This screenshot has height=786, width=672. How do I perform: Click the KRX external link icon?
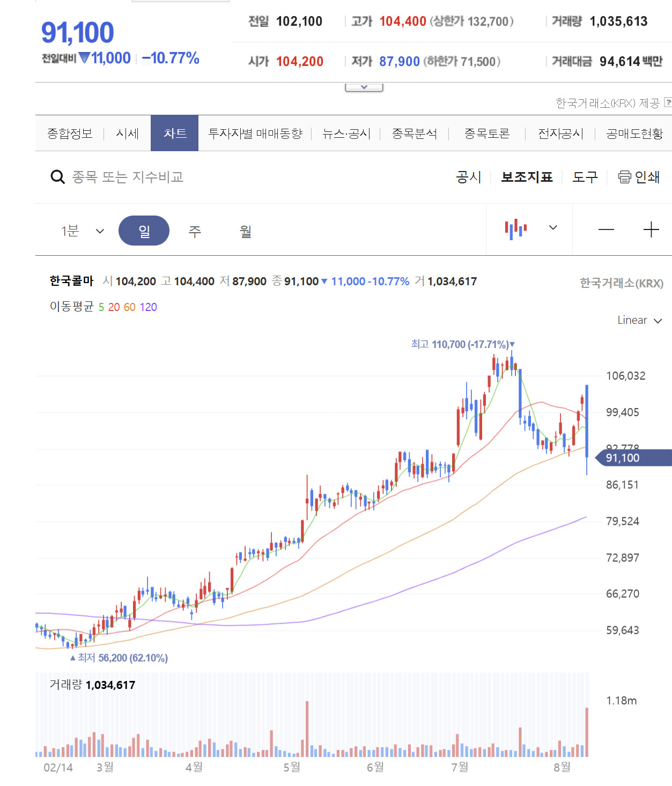(x=668, y=102)
